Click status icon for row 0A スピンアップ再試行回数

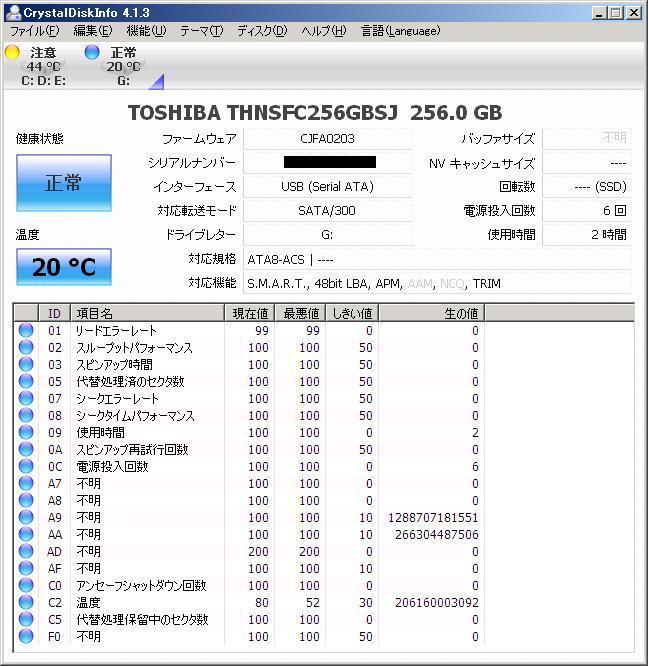26,449
